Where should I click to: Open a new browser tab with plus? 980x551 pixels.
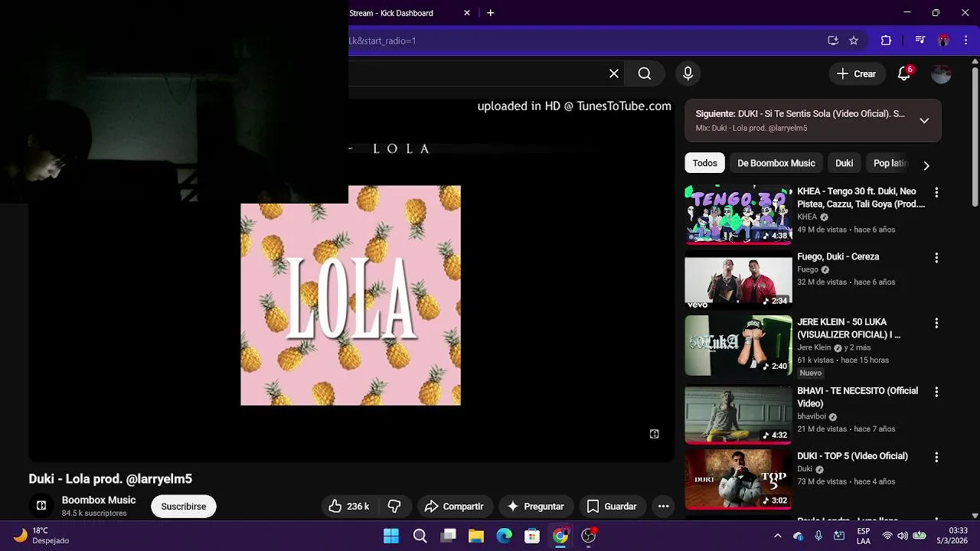pyautogui.click(x=491, y=13)
